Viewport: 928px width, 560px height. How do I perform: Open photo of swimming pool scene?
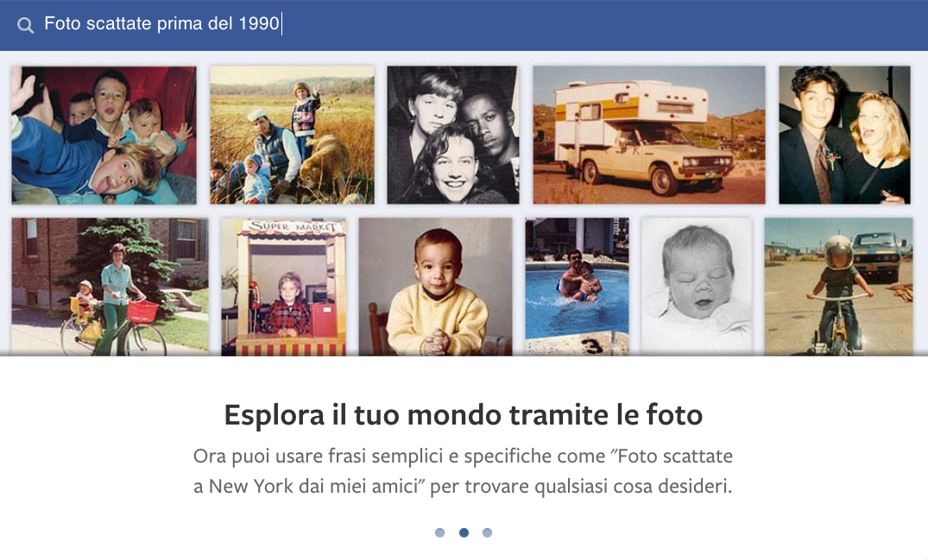577,286
